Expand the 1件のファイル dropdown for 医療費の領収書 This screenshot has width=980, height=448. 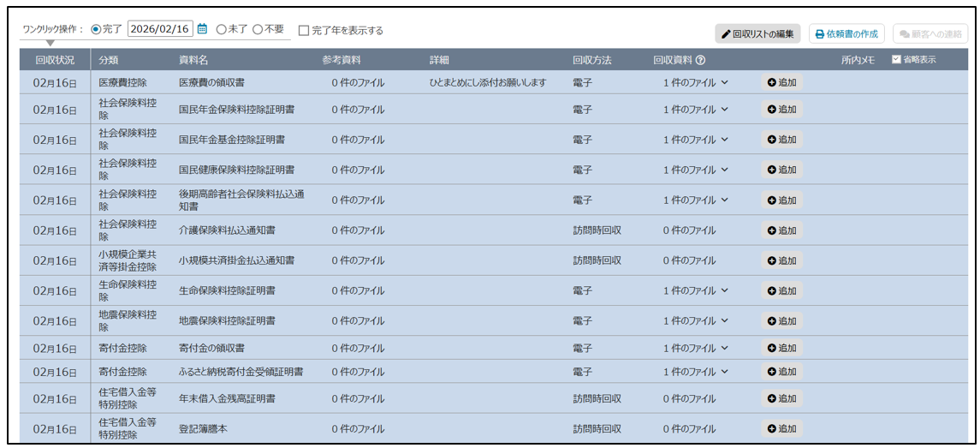point(724,83)
